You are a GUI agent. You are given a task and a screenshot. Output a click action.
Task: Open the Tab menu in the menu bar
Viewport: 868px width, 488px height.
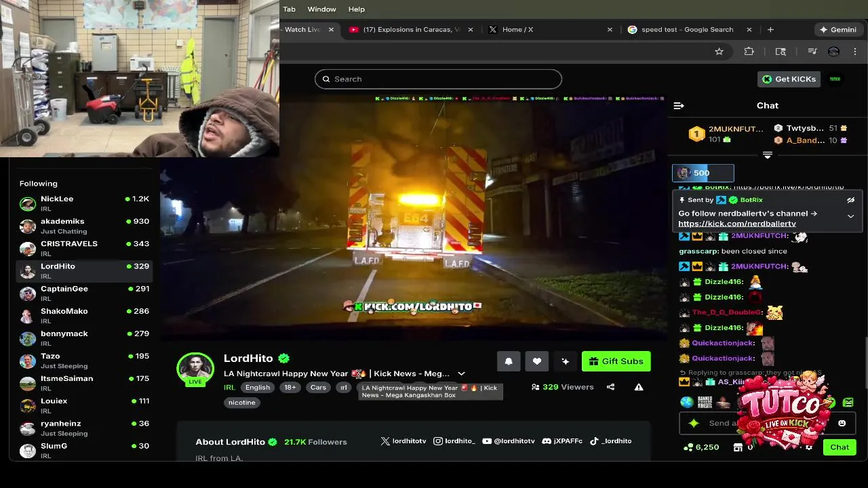point(289,9)
